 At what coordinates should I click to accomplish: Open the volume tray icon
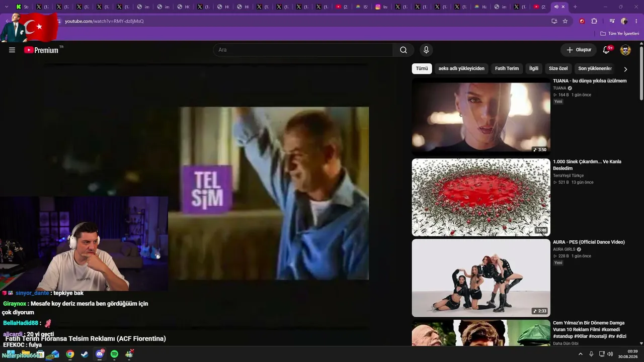click(610, 354)
